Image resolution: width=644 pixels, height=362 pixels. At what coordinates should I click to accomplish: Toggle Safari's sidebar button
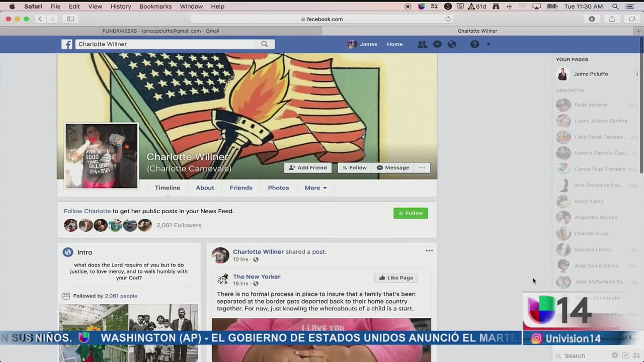70,19
